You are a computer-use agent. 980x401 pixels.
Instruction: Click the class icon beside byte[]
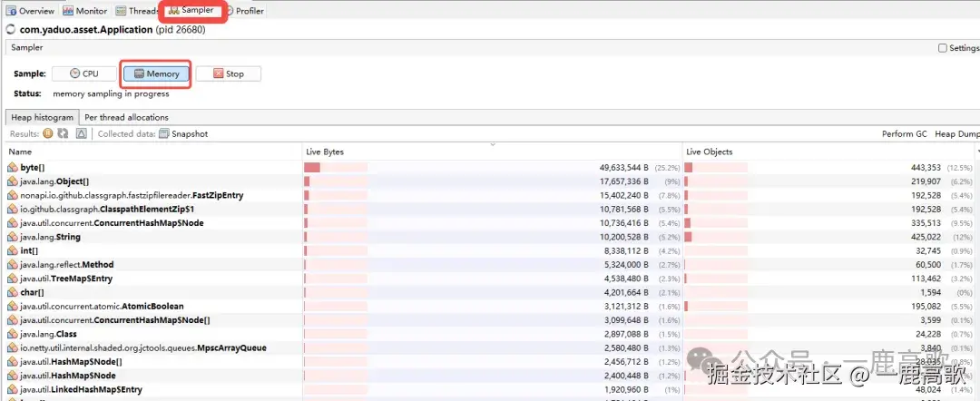(13, 168)
